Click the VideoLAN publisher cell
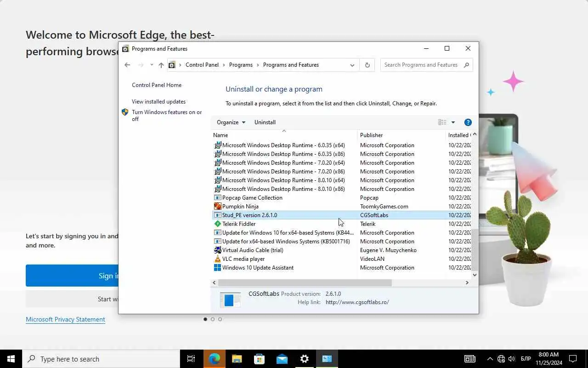This screenshot has width=588, height=368. coord(372,259)
